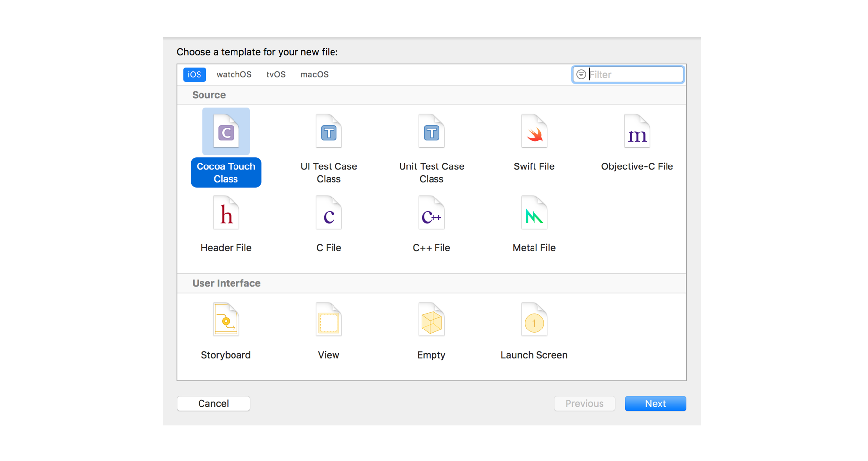
Task: Select the View interface template icon
Action: coord(329,320)
